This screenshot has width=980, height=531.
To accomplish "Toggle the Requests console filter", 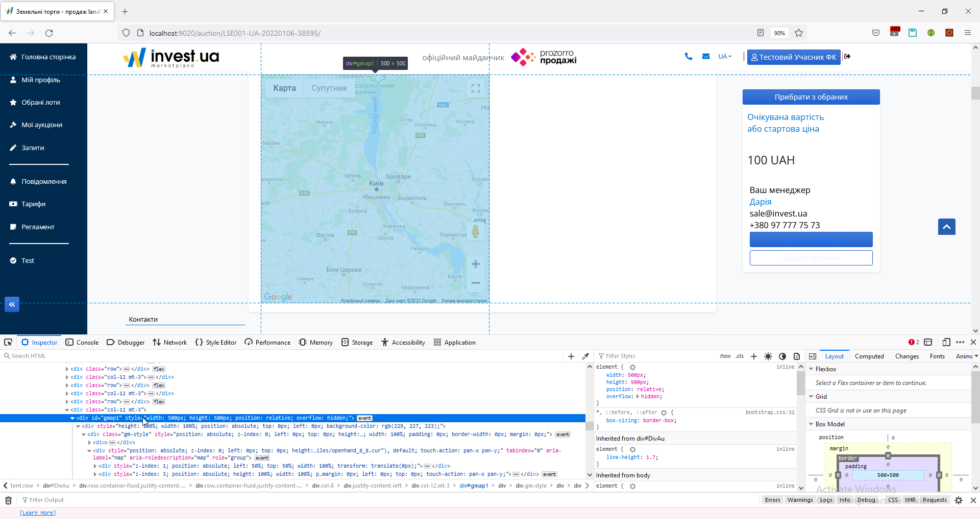I will (x=935, y=500).
